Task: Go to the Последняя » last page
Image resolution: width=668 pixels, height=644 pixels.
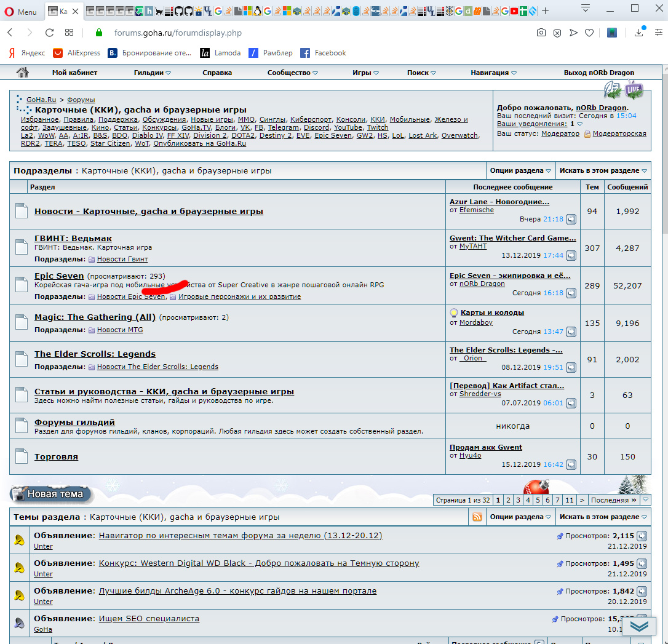Action: (613, 500)
